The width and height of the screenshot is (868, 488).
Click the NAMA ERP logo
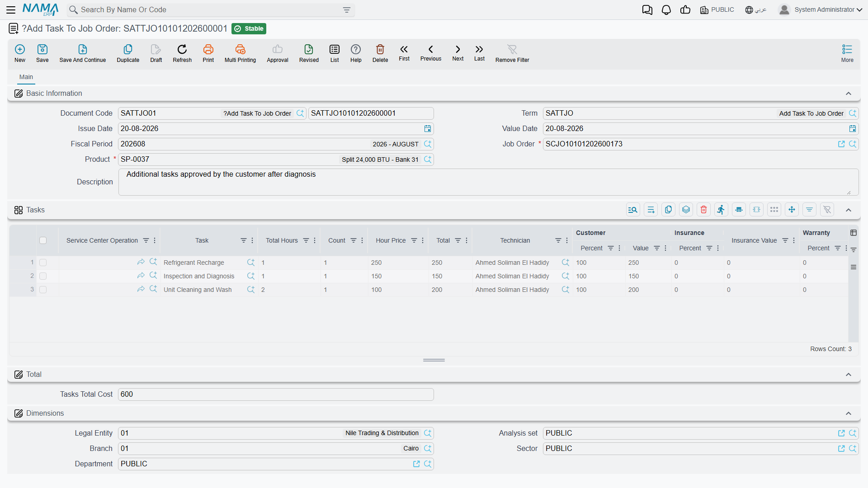point(41,9)
